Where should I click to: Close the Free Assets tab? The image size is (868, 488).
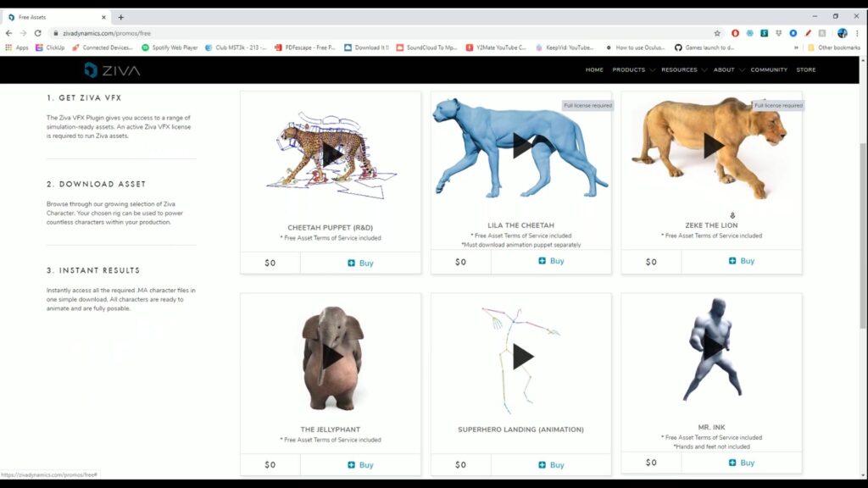103,17
